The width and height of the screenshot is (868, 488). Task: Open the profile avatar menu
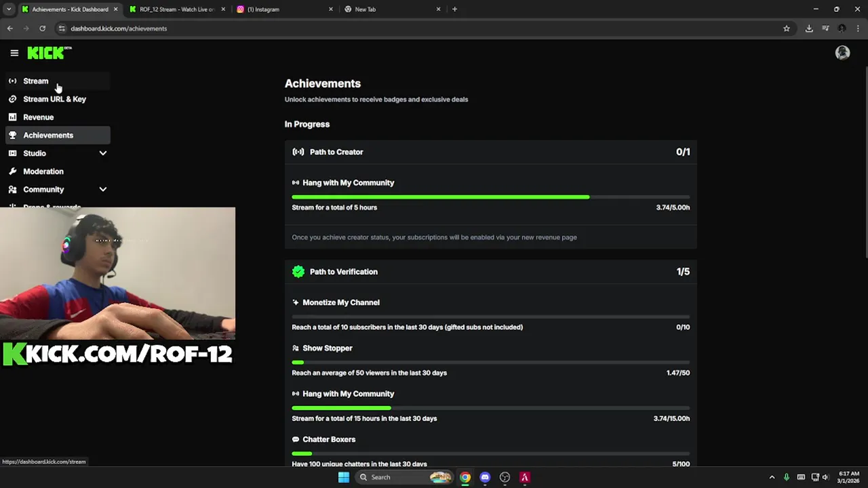click(842, 53)
